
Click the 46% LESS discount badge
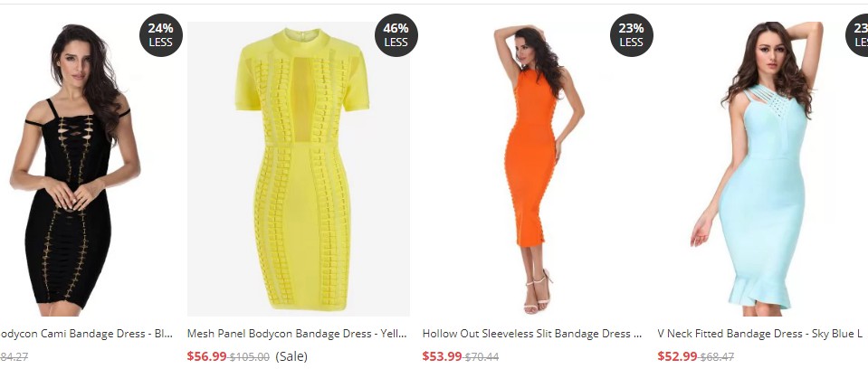coord(396,35)
